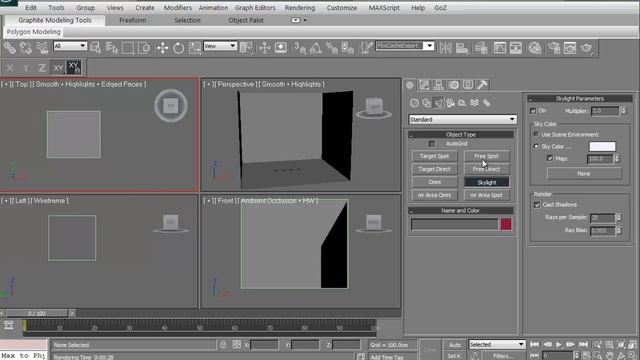Toggle the 3D Snaps icon
The image size is (640, 360).
[300, 48]
